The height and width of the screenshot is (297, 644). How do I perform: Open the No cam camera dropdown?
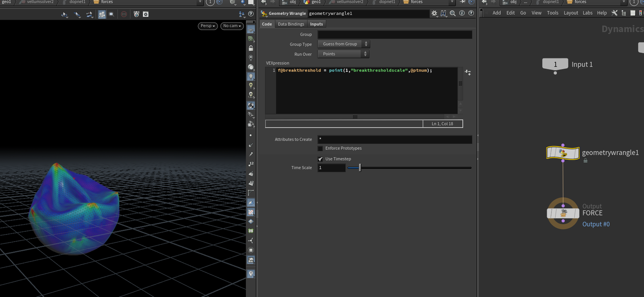232,26
